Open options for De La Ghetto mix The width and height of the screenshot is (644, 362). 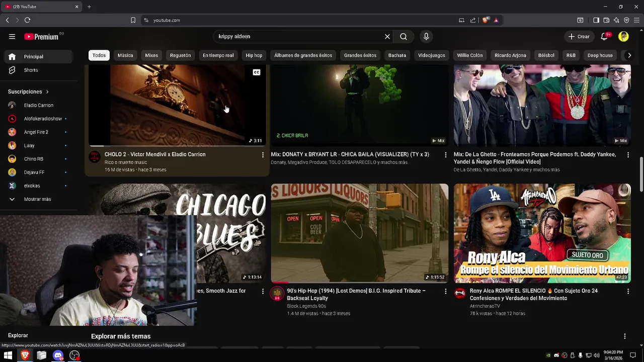coord(628,155)
